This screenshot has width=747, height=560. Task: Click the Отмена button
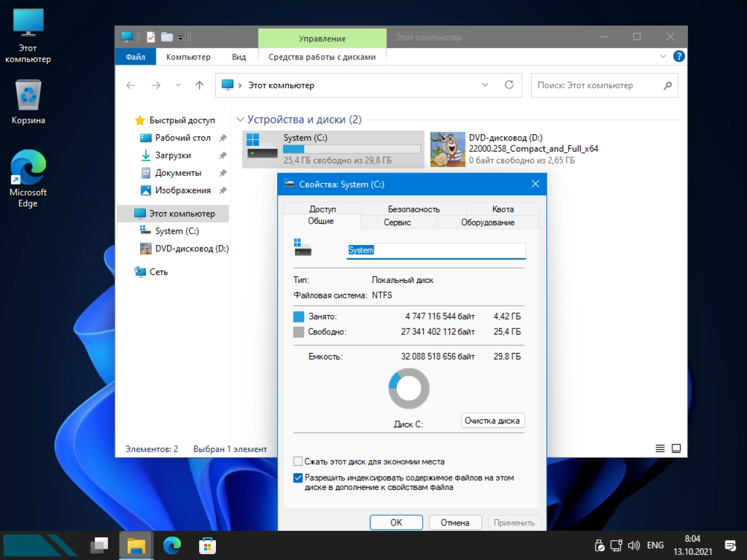(x=455, y=523)
